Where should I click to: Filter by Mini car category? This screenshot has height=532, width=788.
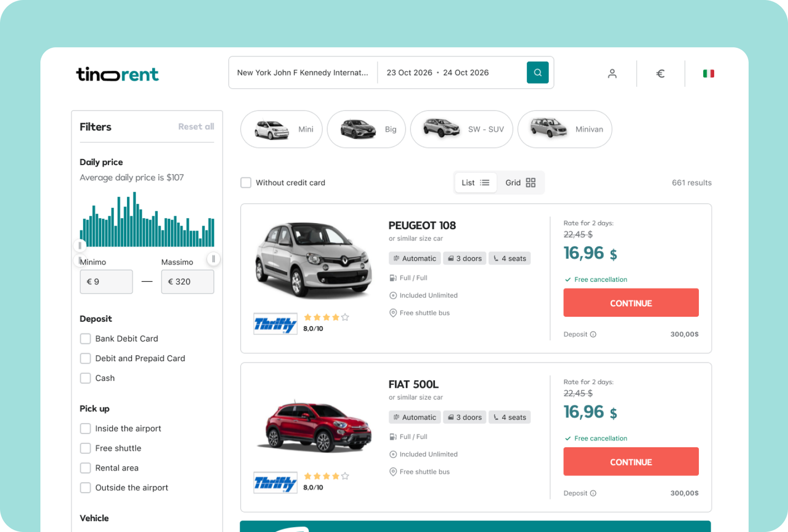tap(281, 129)
